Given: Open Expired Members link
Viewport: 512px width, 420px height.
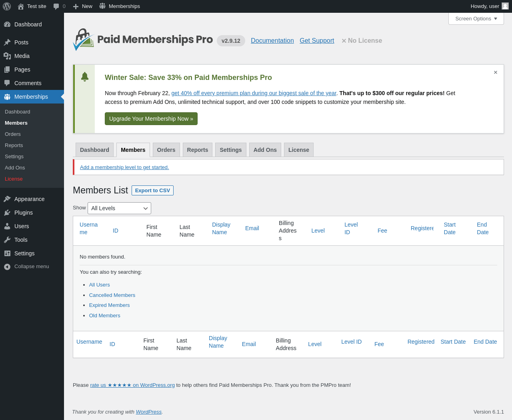Looking at the screenshot, I should pyautogui.click(x=109, y=305).
